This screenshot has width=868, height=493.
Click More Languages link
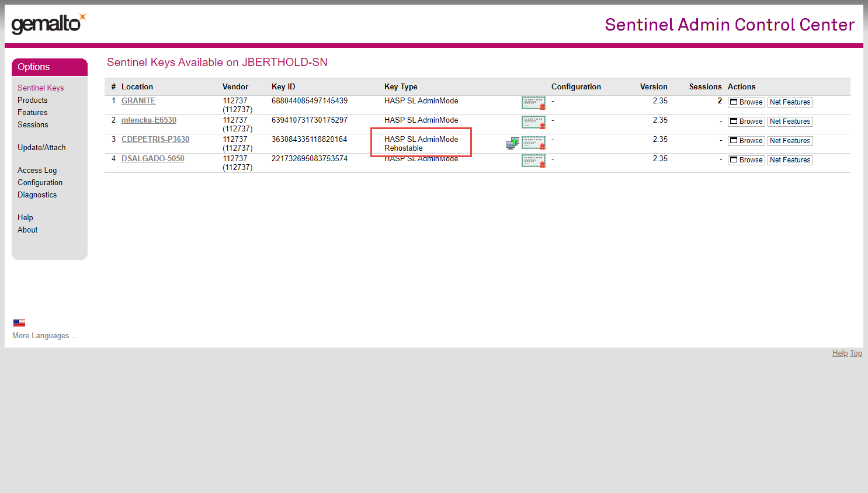coord(45,335)
